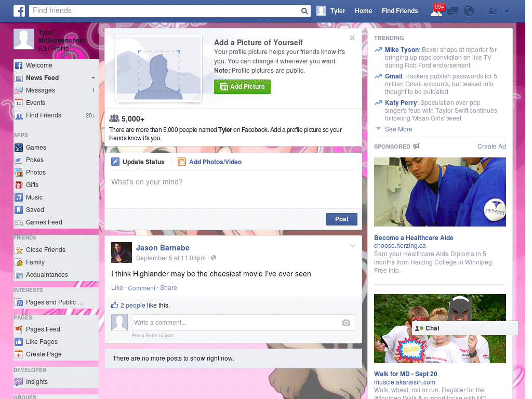The image size is (532, 399).
Task: View the 2 people who like this
Action: point(132,305)
